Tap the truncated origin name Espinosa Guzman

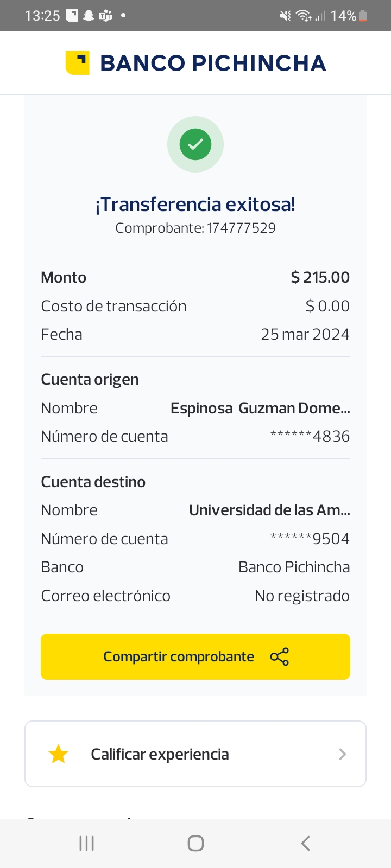(x=260, y=408)
